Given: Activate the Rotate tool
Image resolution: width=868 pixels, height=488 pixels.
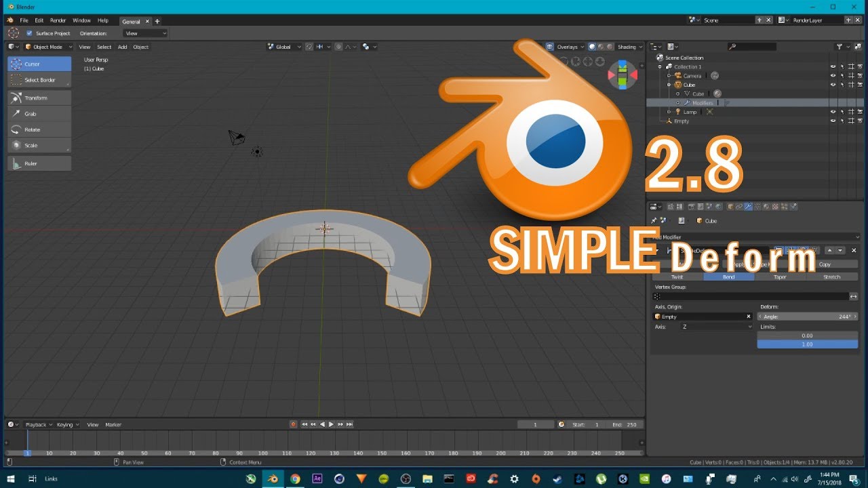Looking at the screenshot, I should (x=39, y=129).
